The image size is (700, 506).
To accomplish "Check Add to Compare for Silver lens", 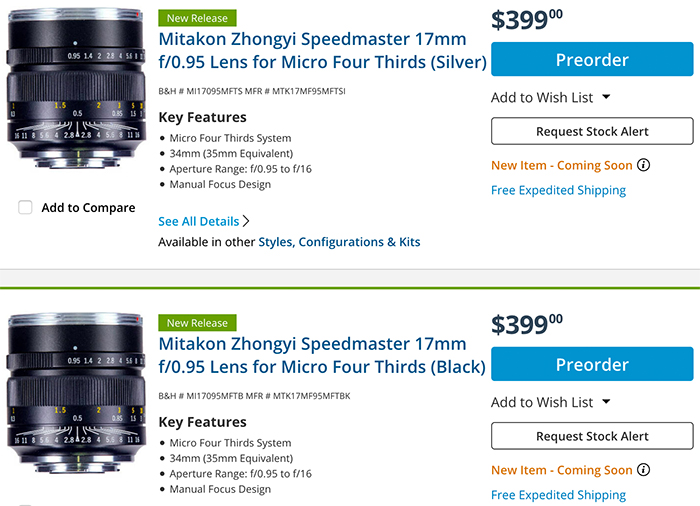I will click(x=26, y=208).
